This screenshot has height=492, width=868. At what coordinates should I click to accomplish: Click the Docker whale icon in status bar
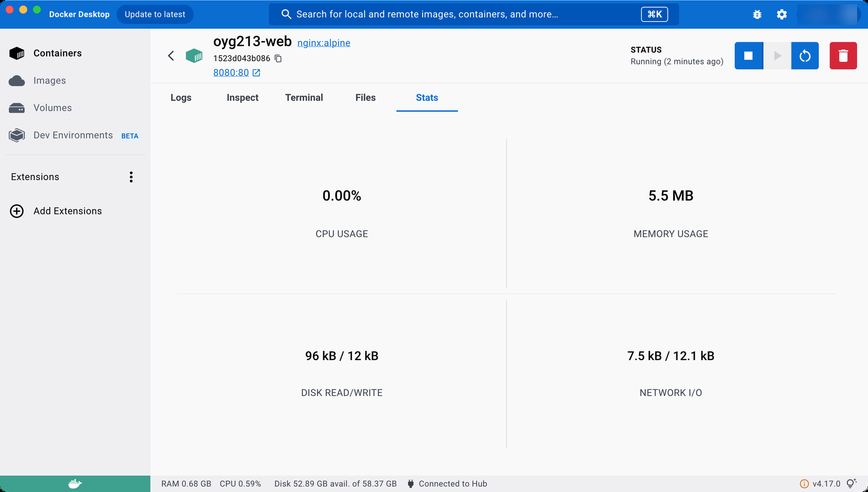(75, 484)
